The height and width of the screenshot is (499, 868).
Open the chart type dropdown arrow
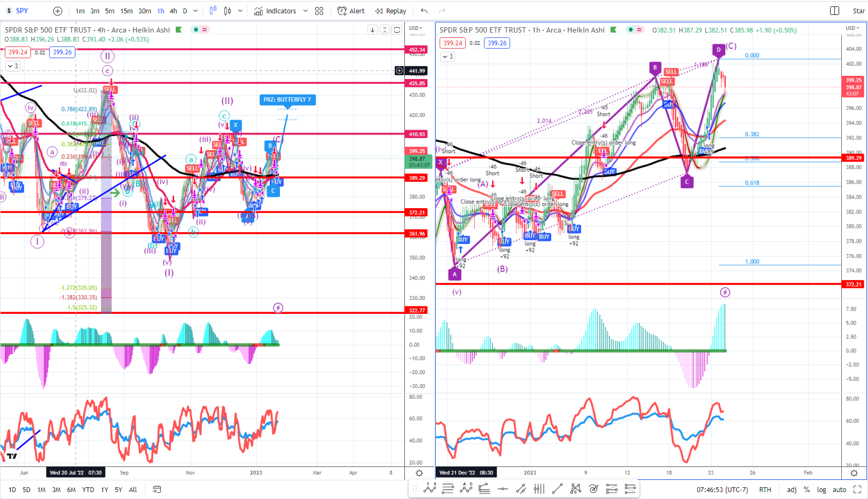tap(240, 11)
